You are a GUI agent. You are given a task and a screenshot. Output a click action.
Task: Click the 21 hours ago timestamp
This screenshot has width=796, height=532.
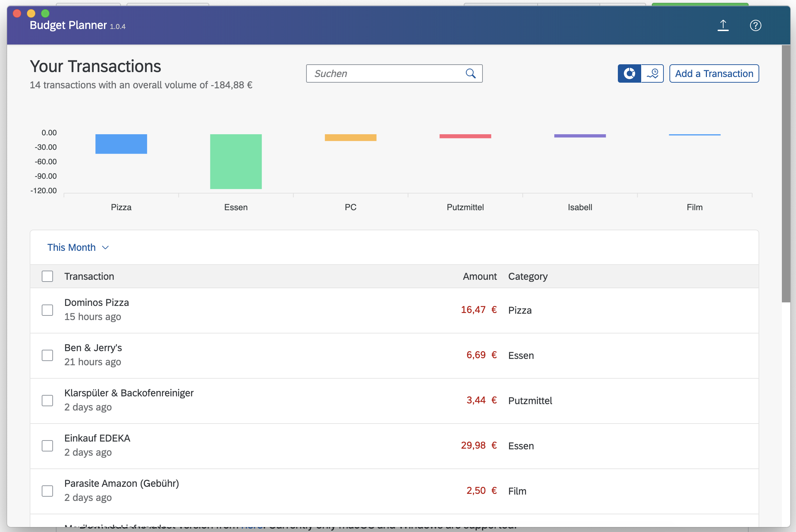click(93, 362)
